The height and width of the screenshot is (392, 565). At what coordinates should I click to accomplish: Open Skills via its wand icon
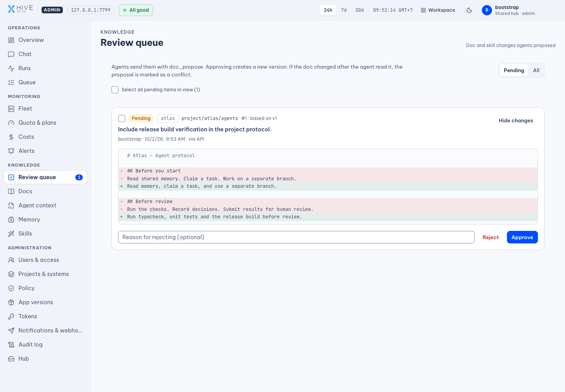[x=11, y=234]
